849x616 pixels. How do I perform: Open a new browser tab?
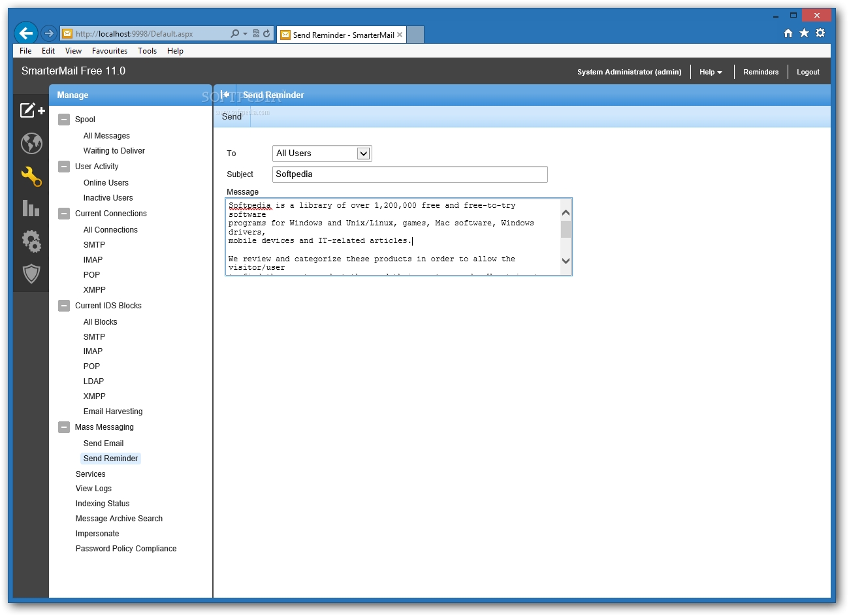[x=415, y=35]
